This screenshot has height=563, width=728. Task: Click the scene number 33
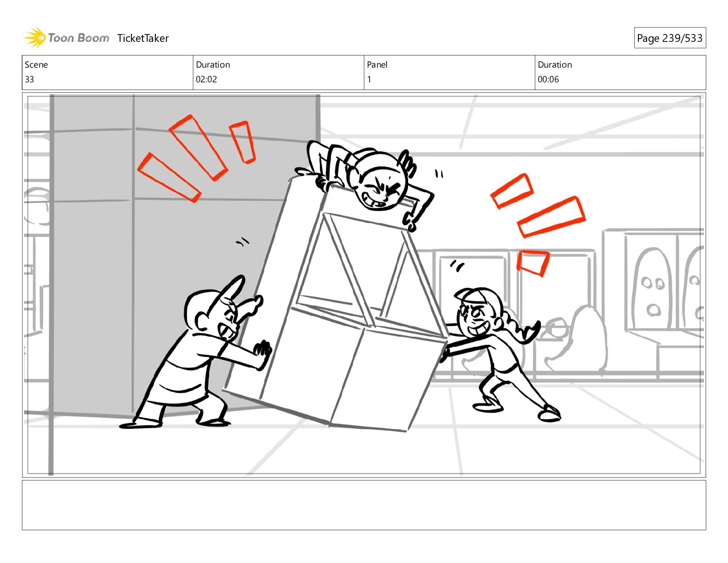coord(29,79)
